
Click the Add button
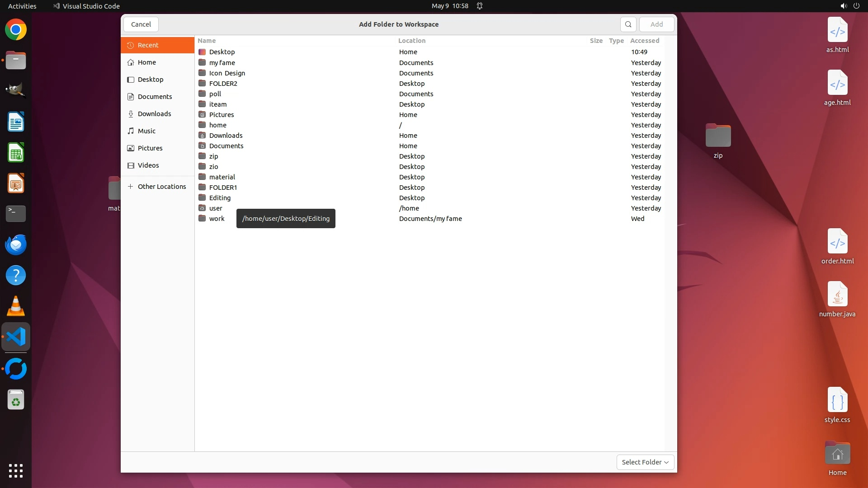point(656,24)
